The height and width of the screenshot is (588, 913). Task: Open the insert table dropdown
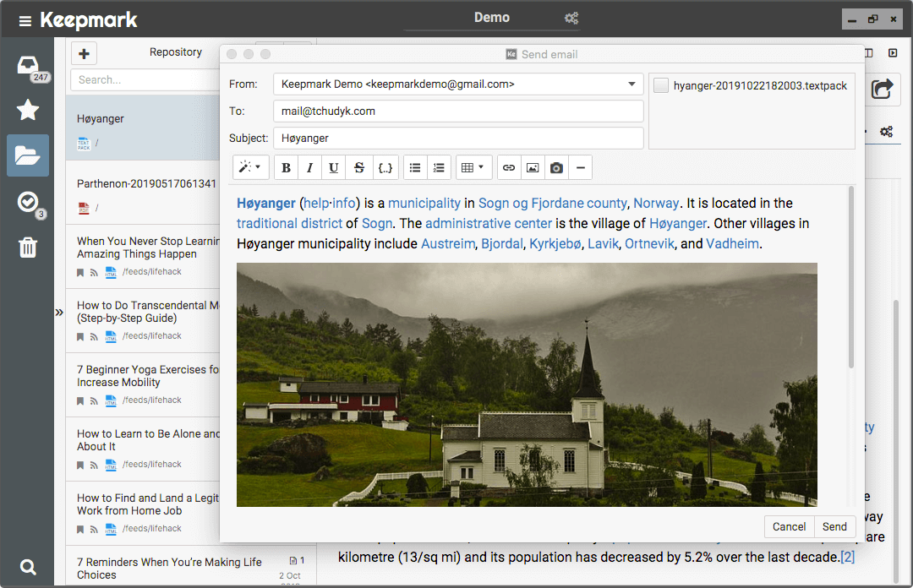(x=473, y=168)
